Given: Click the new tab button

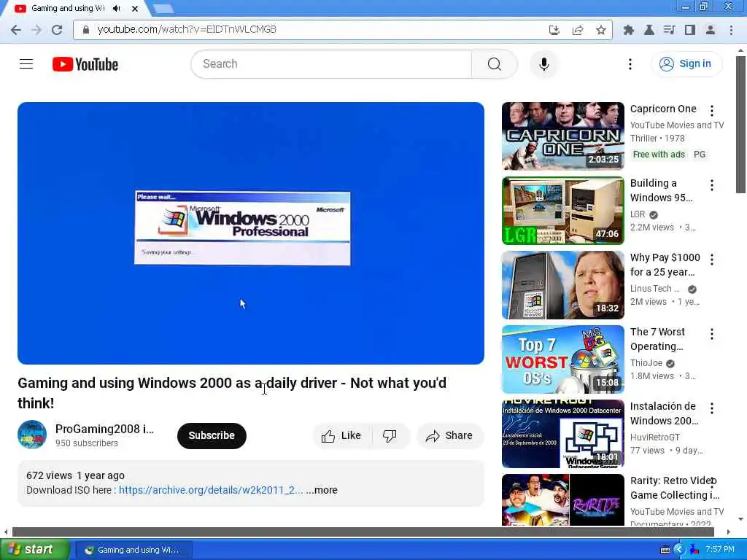Looking at the screenshot, I should pyautogui.click(x=163, y=8).
